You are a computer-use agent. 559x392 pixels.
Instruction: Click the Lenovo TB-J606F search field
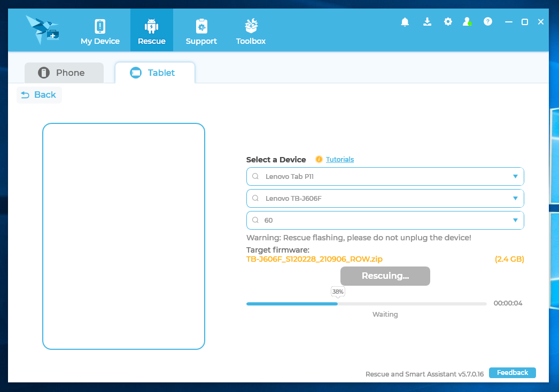coord(385,198)
